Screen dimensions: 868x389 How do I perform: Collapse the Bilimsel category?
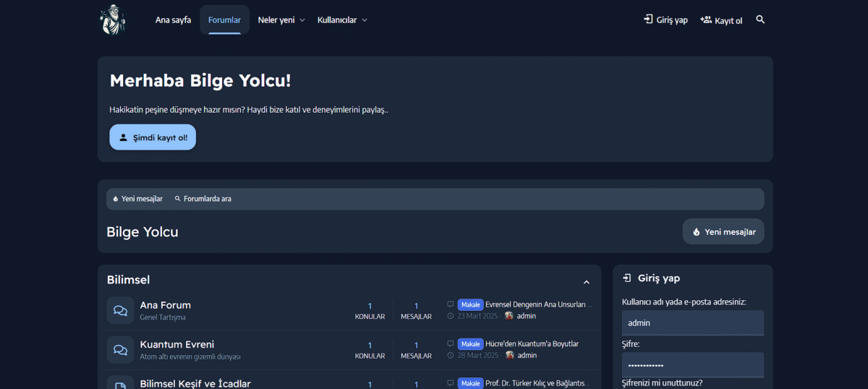587,282
